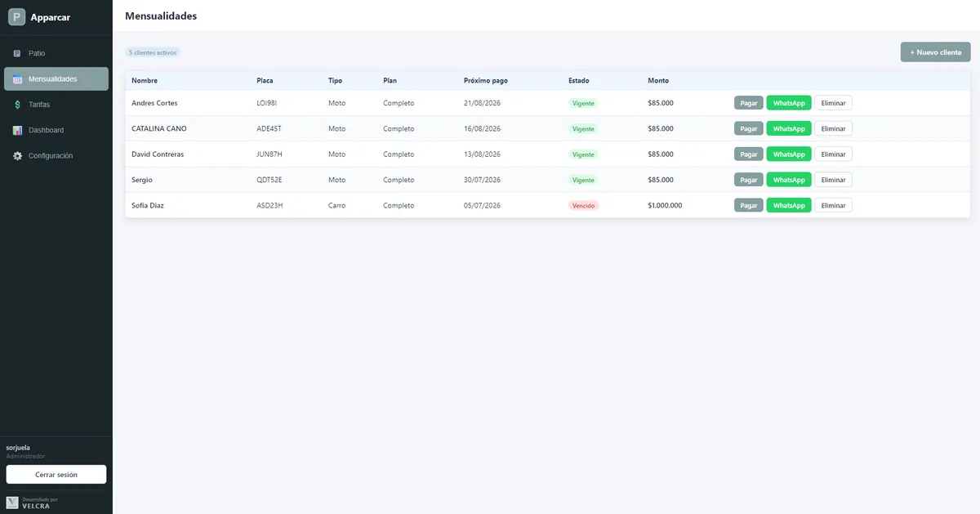The width and height of the screenshot is (980, 514).
Task: Select the name Sofia Diaz
Action: click(x=148, y=205)
